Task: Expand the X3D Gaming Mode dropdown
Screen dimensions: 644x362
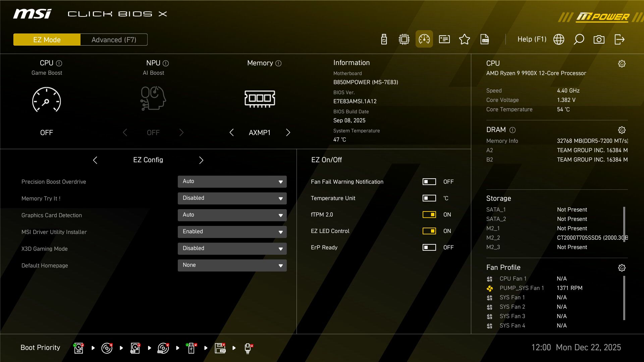Action: pos(232,248)
